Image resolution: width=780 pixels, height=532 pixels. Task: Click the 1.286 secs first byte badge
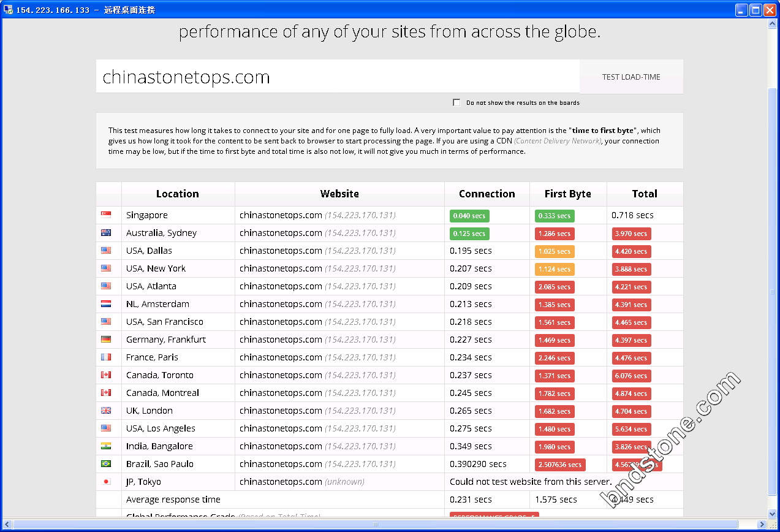tap(555, 234)
